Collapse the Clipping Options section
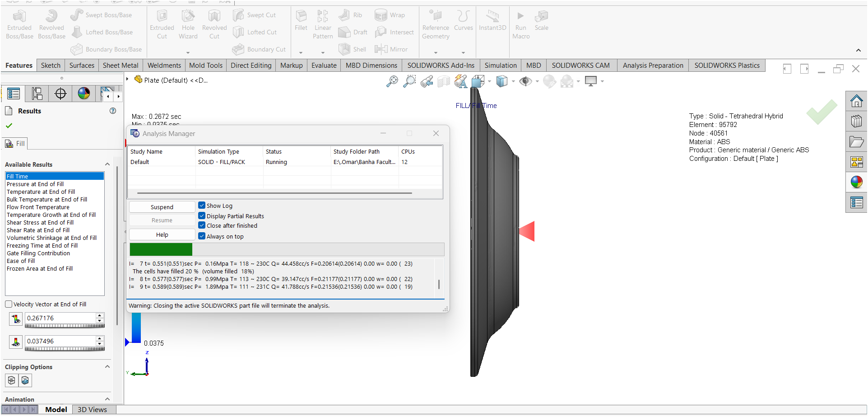 coord(107,367)
